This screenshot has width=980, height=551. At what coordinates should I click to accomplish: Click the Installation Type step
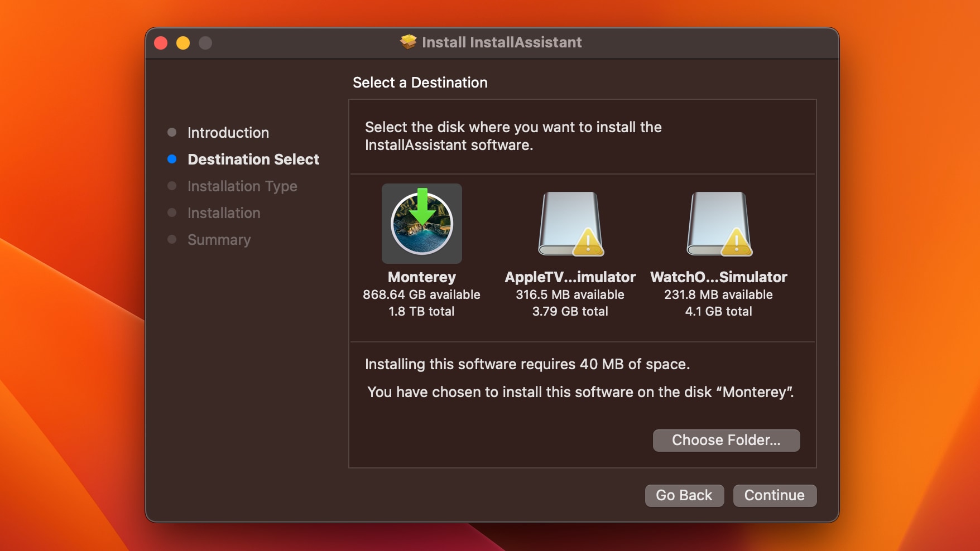point(242,186)
